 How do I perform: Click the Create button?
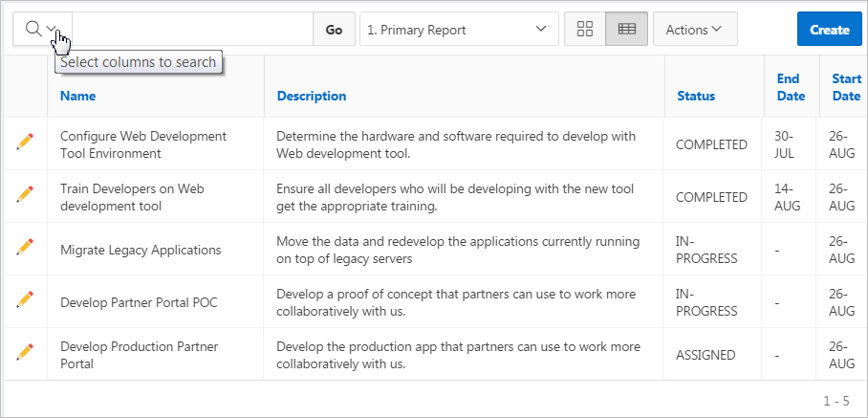click(829, 30)
